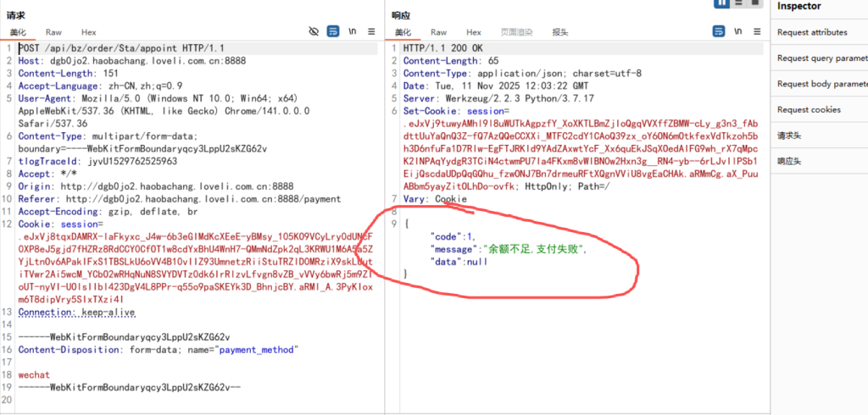This screenshot has height=415, width=868.
Task: Expand Request cookies in Inspector
Action: coord(809,109)
